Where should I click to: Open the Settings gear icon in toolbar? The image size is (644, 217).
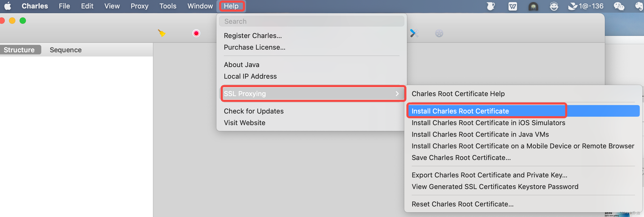439,33
